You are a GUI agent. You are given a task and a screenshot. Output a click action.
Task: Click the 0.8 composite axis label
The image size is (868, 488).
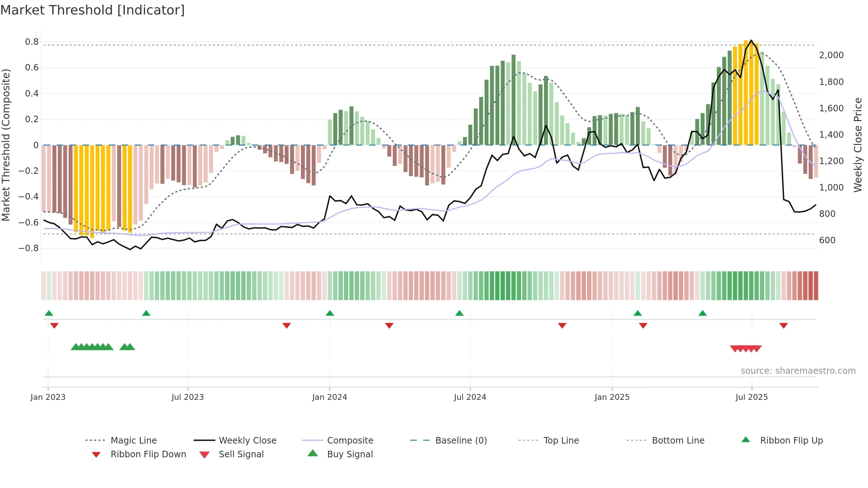coord(32,42)
